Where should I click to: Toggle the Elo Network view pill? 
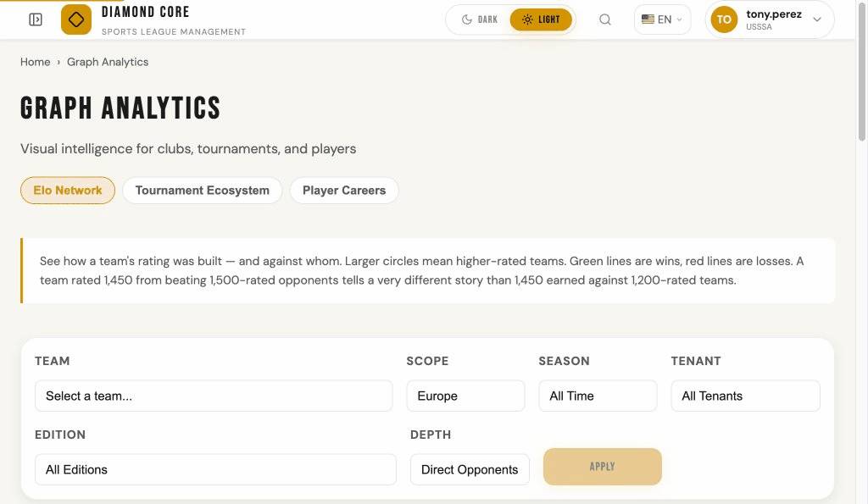point(68,190)
